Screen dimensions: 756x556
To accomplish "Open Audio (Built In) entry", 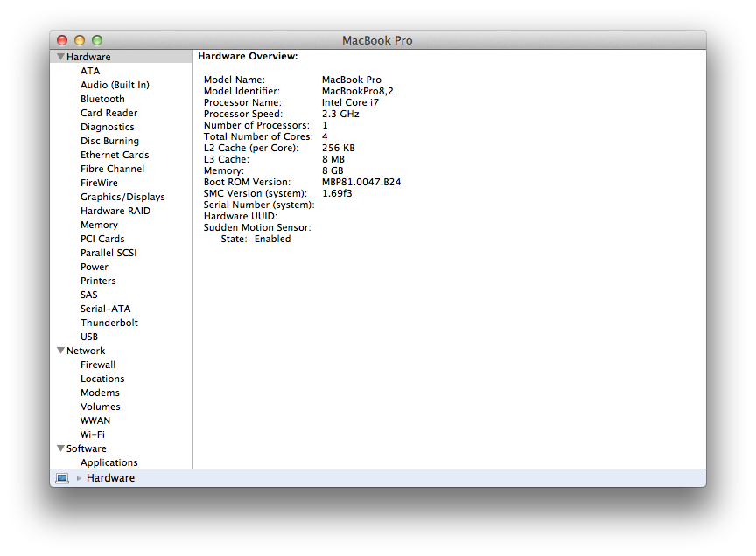I will point(115,85).
